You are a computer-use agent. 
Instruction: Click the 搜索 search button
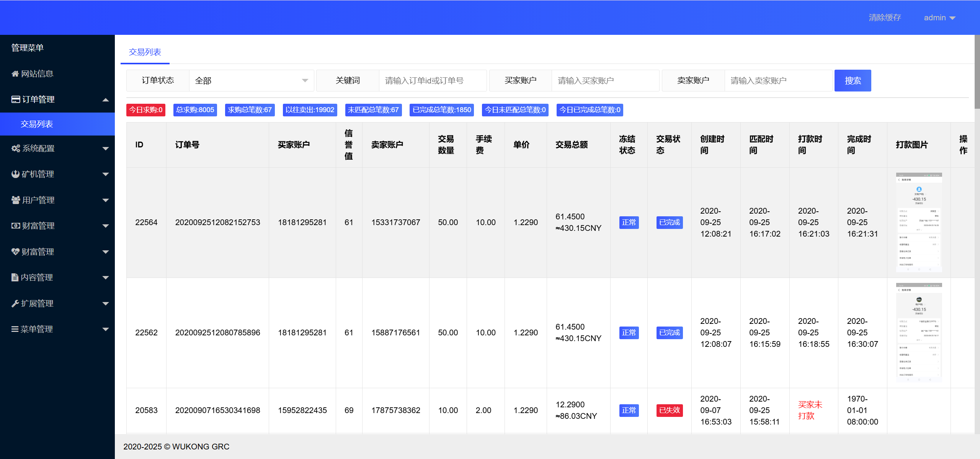click(x=853, y=80)
